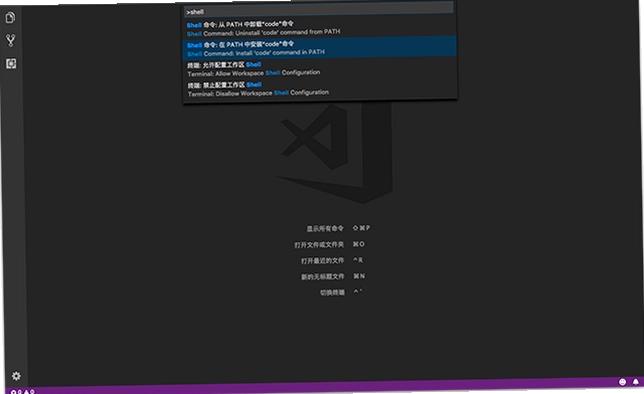
Task: Open the Manage gear menu
Action: pos(16,376)
